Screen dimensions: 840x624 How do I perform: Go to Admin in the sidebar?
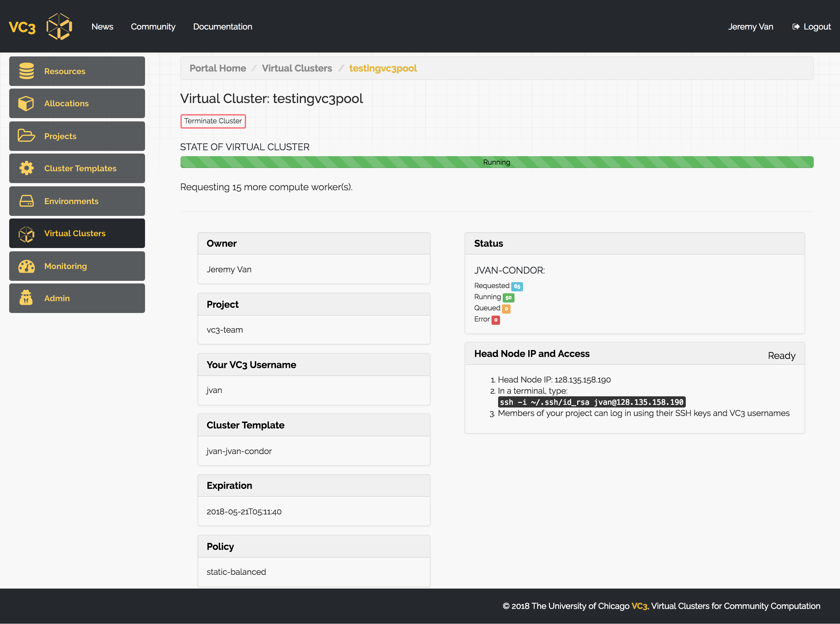tap(77, 298)
